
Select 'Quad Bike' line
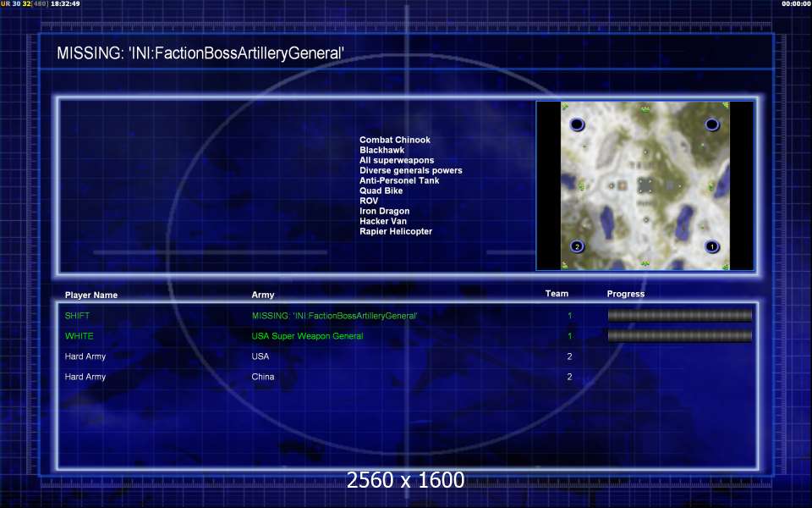click(381, 190)
